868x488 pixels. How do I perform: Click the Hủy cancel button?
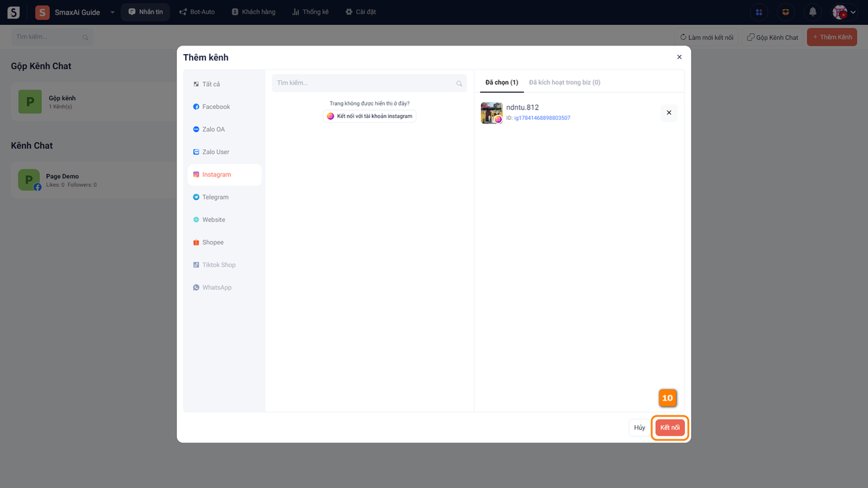[639, 428]
